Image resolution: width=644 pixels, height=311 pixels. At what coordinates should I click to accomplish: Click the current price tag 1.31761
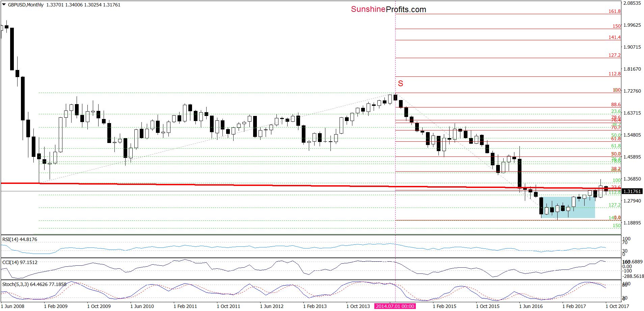tap(632, 191)
